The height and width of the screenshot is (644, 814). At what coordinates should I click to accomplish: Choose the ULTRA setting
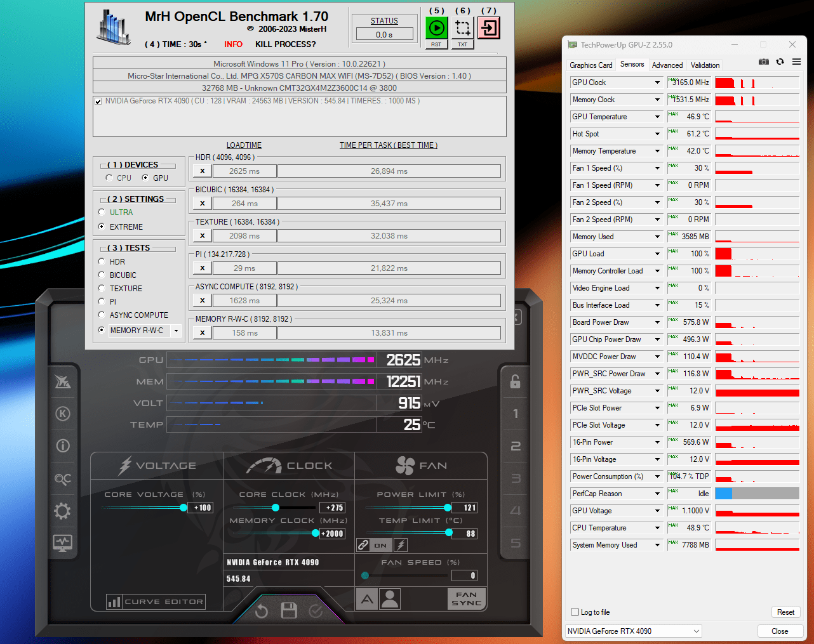click(x=102, y=212)
